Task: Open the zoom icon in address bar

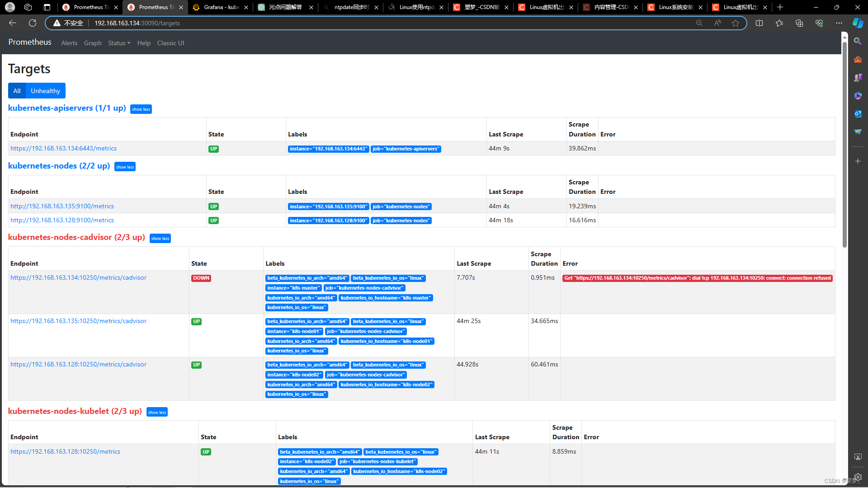Action: tap(699, 23)
